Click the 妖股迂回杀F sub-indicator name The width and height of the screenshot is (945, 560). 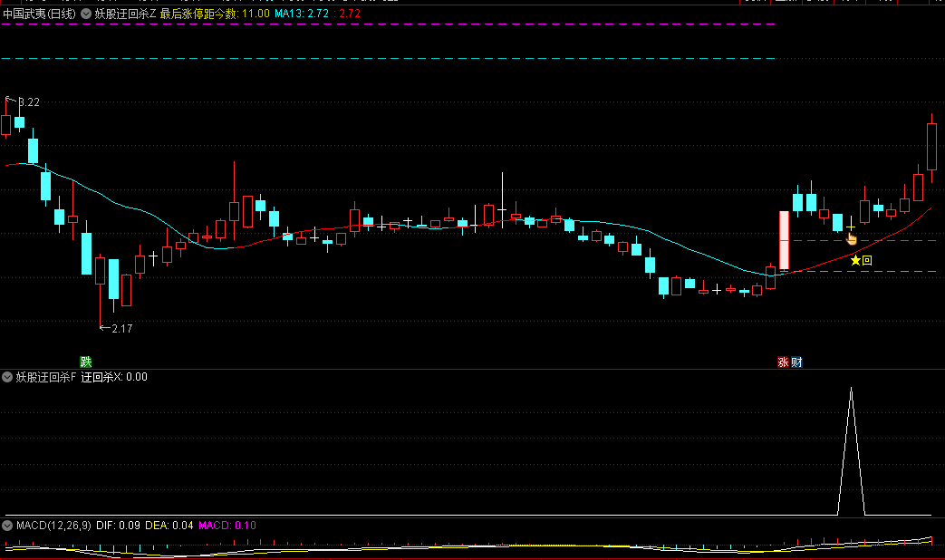tap(46, 377)
